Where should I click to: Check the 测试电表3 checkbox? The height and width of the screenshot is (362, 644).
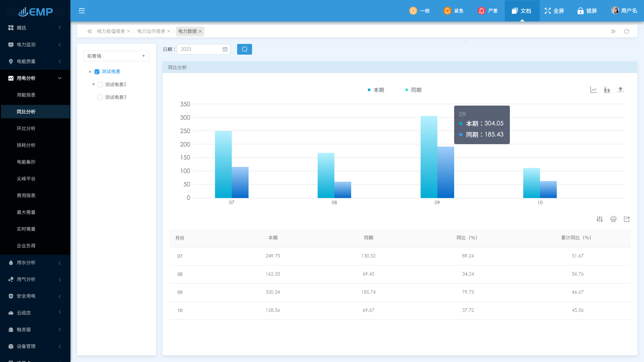(x=100, y=97)
